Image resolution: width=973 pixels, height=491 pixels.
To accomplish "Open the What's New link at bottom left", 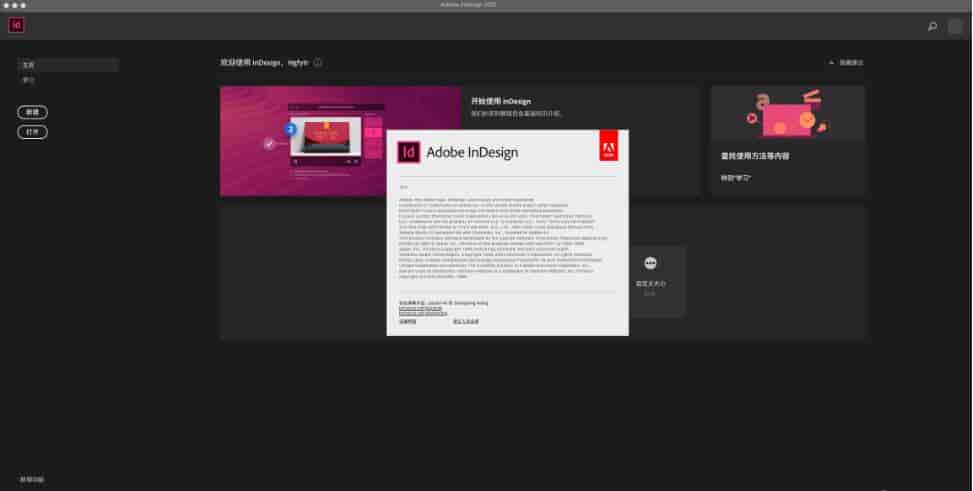I will [x=32, y=480].
